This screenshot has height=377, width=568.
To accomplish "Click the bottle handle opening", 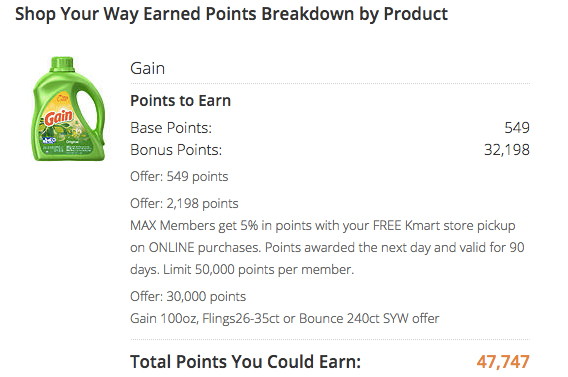I will 87,113.
